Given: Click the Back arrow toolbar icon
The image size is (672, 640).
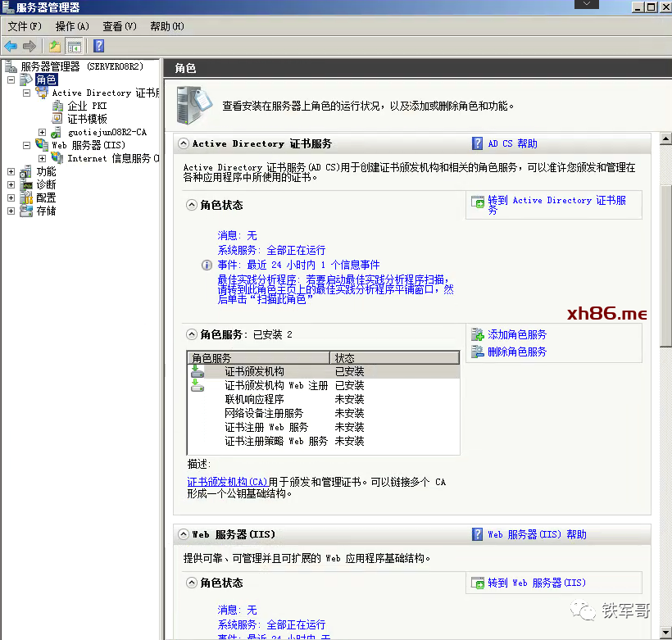Looking at the screenshot, I should click(x=11, y=46).
